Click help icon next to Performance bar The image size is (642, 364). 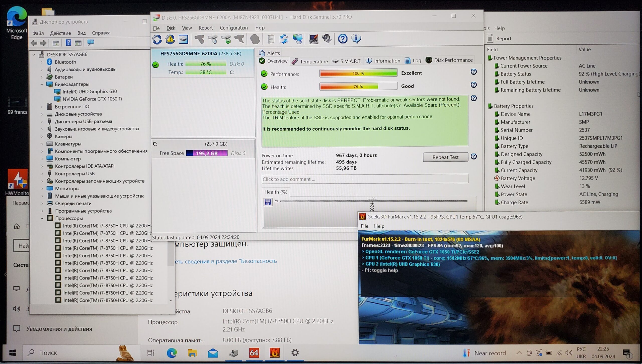coord(473,72)
